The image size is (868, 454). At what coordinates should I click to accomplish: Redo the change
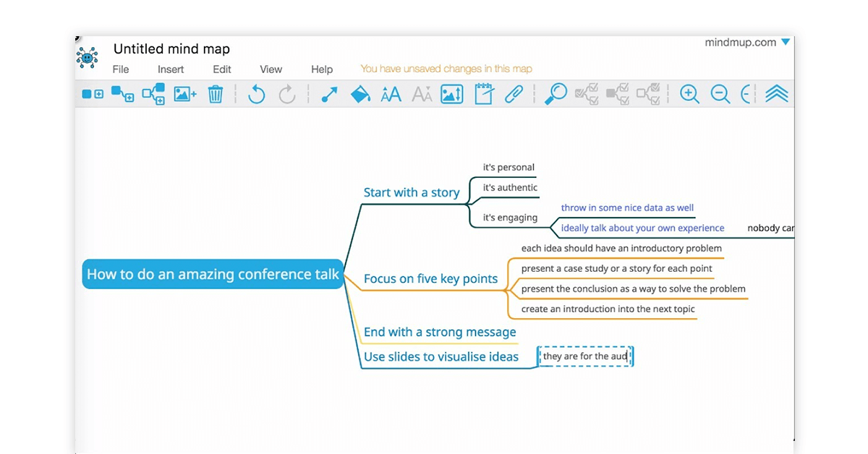[x=287, y=94]
